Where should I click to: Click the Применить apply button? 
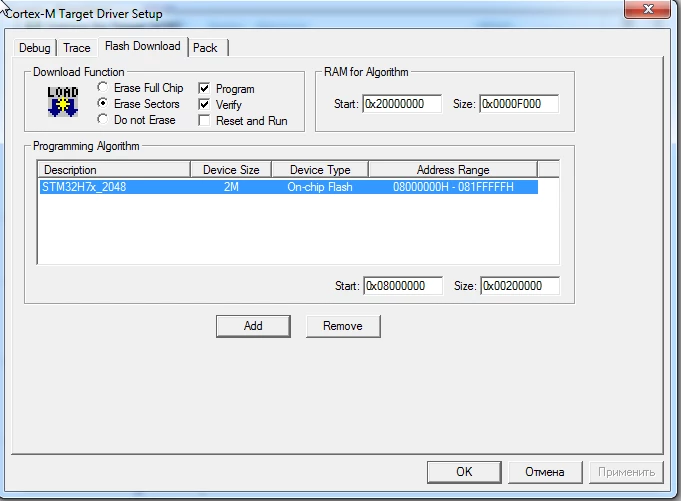point(626,472)
